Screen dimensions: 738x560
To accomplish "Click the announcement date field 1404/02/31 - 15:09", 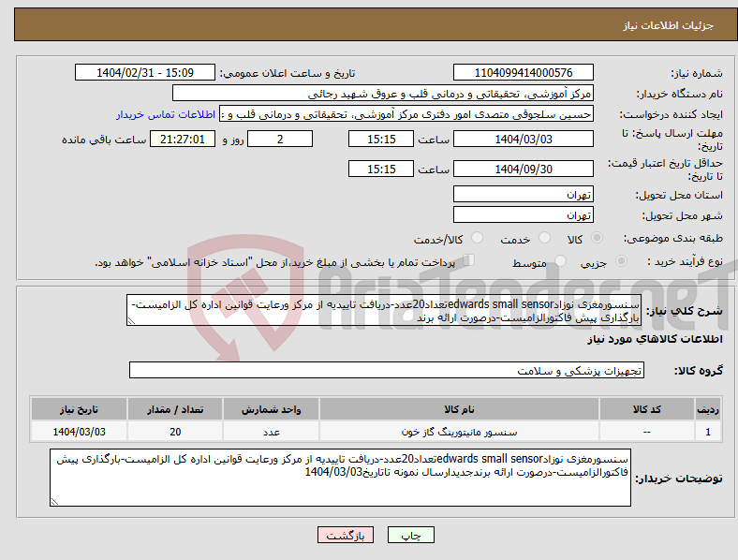I will [145, 72].
